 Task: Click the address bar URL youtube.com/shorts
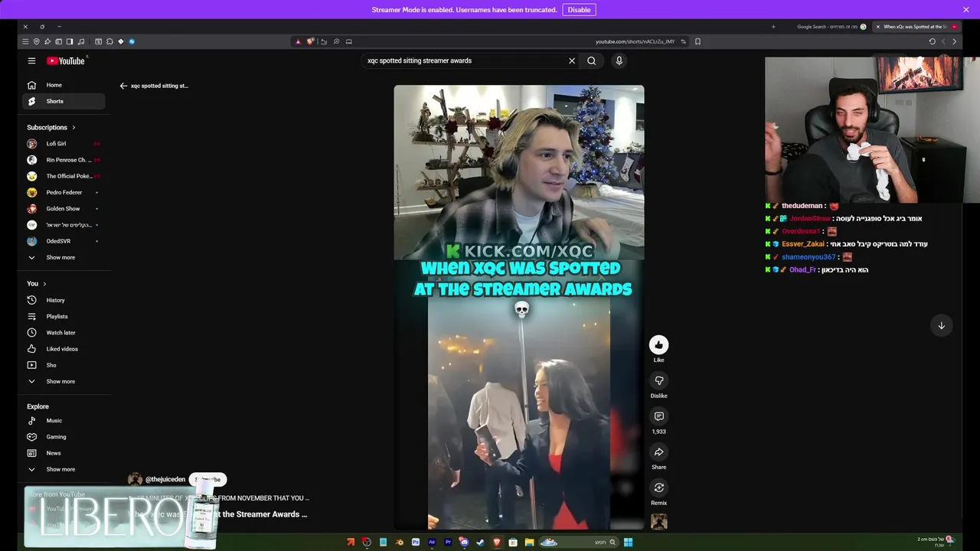click(x=635, y=41)
